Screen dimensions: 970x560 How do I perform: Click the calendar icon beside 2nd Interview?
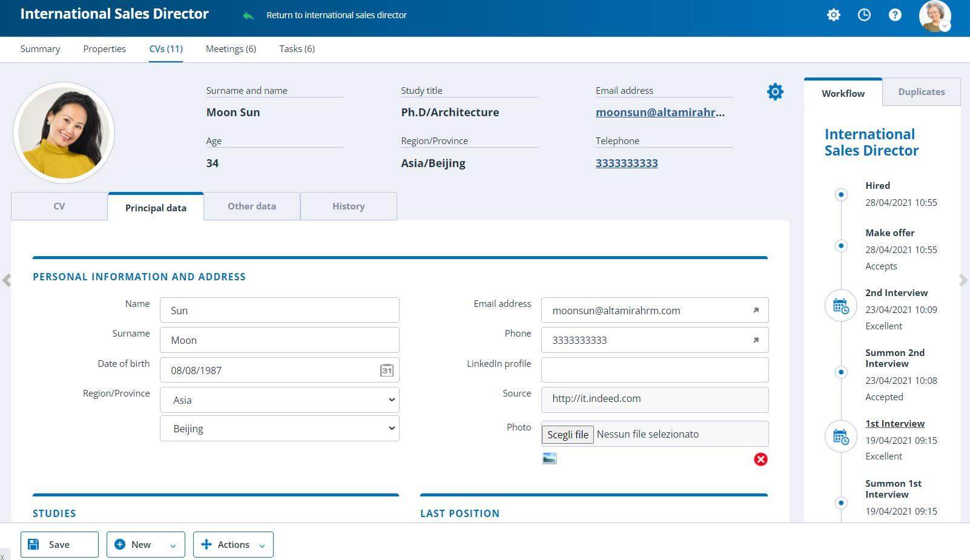(841, 305)
